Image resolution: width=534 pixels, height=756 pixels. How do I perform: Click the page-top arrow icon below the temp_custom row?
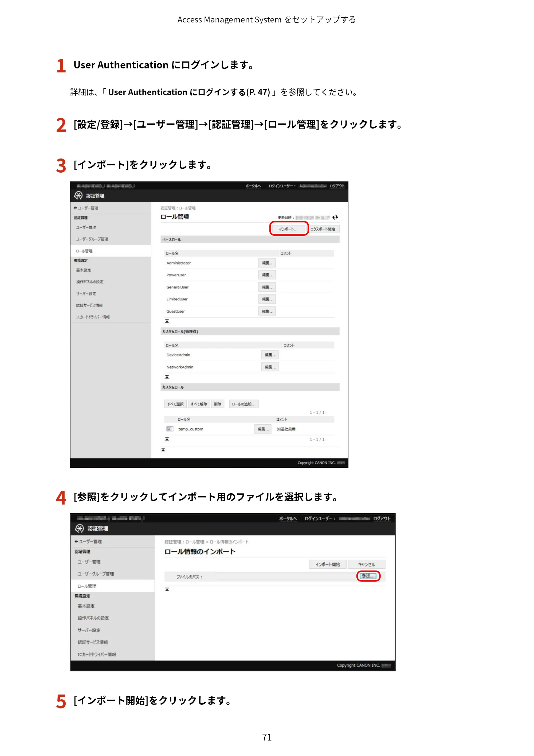(167, 439)
